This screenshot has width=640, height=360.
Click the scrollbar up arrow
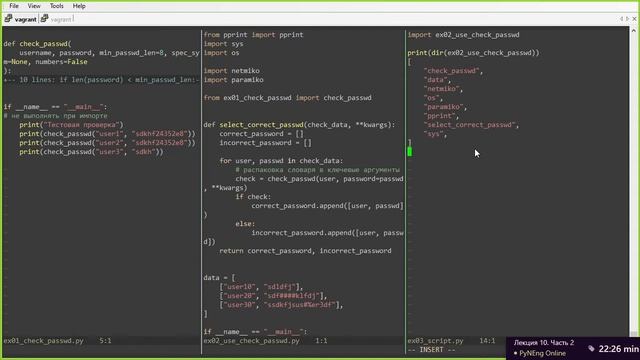[x=633, y=31]
